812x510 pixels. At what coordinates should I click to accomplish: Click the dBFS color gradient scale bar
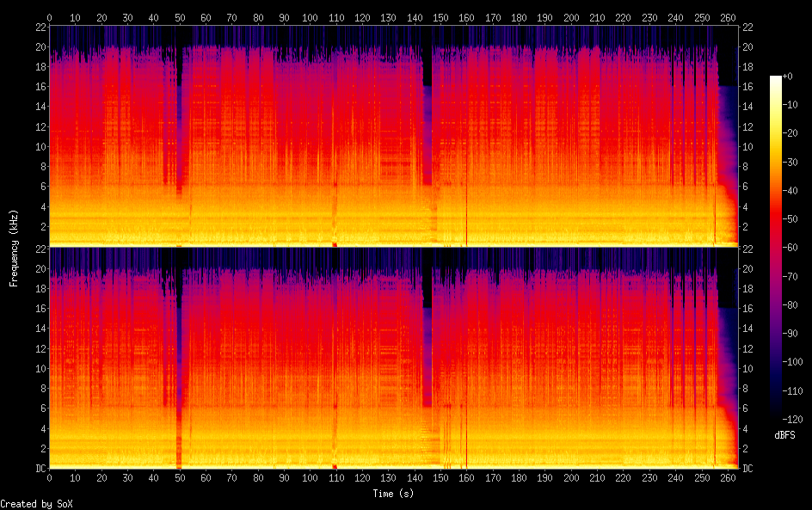tap(775, 248)
